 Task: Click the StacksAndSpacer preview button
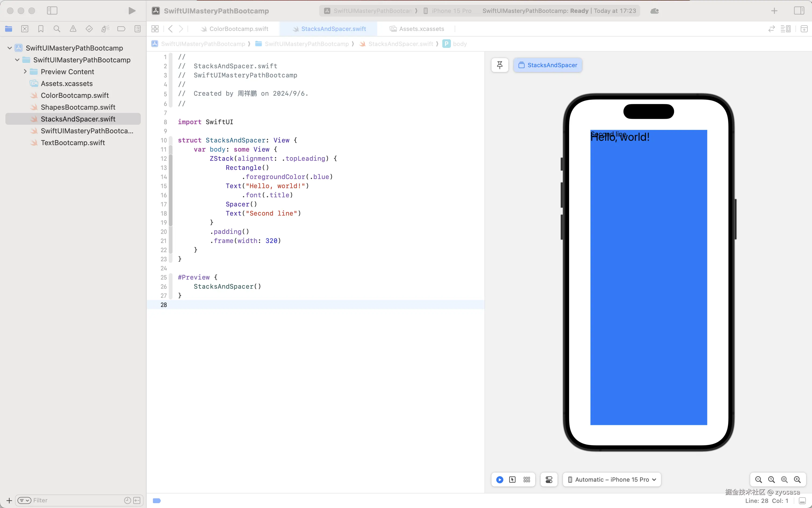(548, 65)
